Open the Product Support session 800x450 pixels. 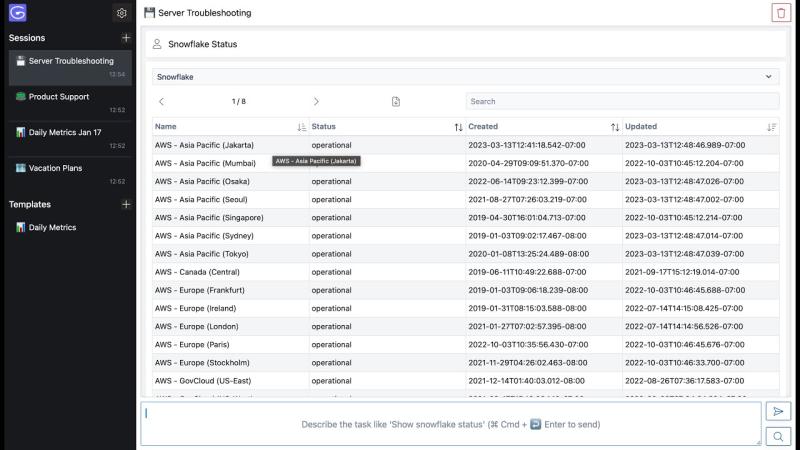click(70, 103)
